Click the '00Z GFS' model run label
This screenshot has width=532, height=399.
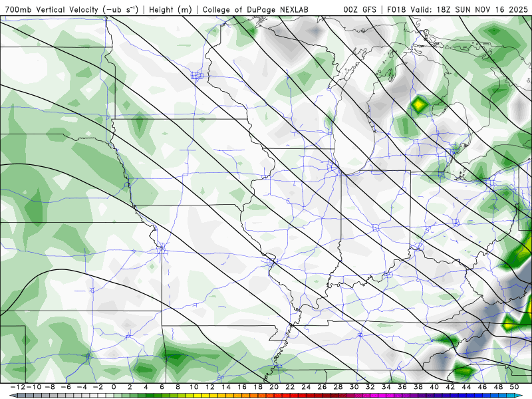[x=360, y=9]
